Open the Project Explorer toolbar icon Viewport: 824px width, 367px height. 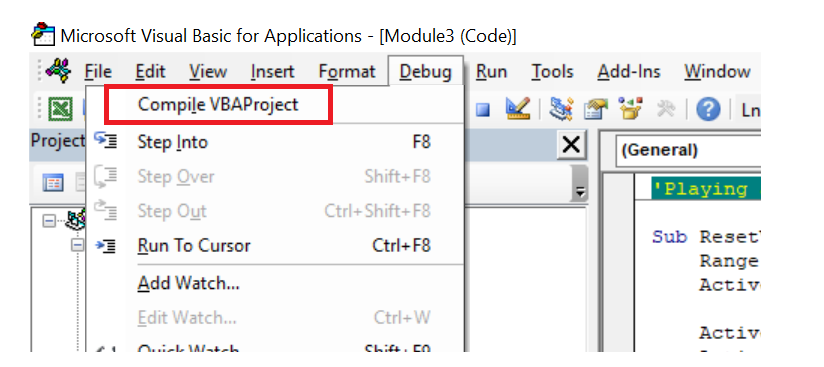click(562, 109)
